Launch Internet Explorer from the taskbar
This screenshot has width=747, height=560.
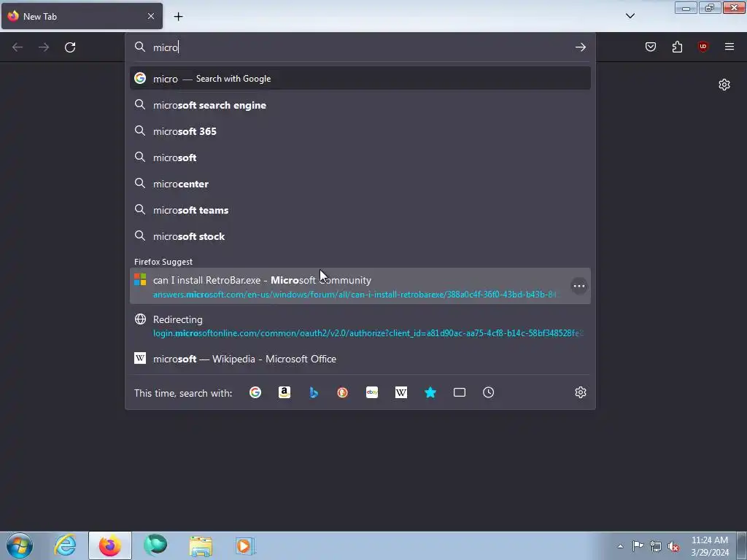tap(65, 545)
